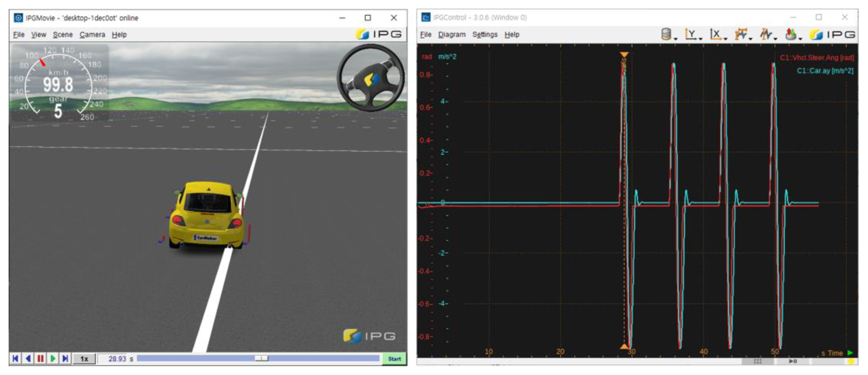This screenshot has width=868, height=375.
Task: Click the horizontal signal zoom icon
Action: click(x=741, y=34)
